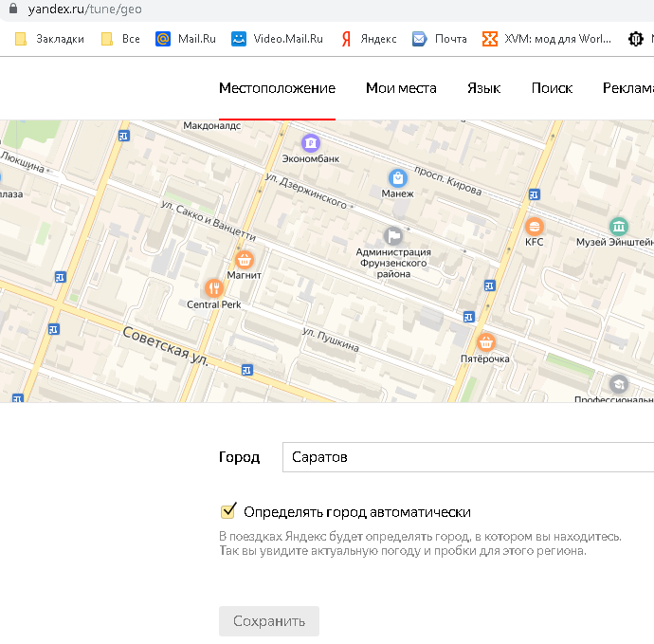This screenshot has width=654, height=644.
Task: Toggle Определять город автоматически checkbox
Action: (228, 511)
